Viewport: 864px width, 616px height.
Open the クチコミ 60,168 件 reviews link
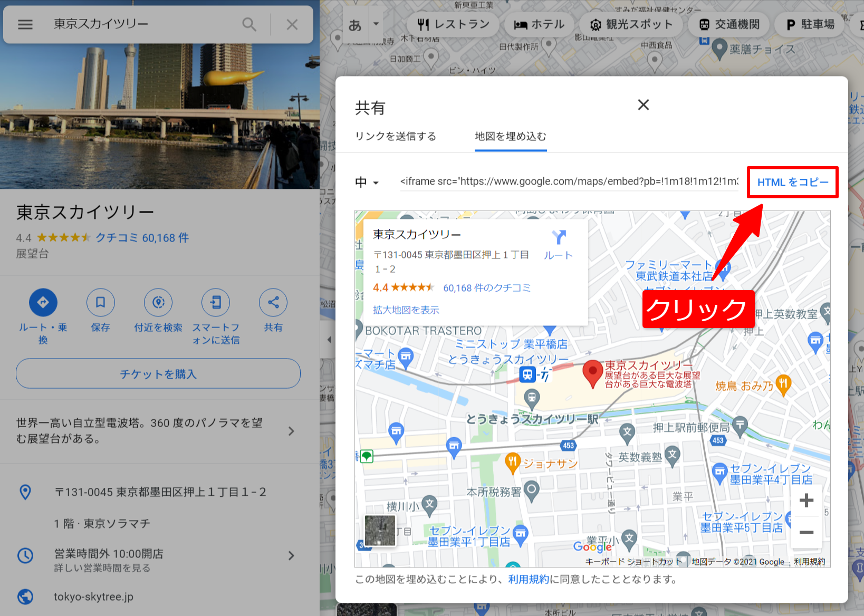tap(142, 238)
